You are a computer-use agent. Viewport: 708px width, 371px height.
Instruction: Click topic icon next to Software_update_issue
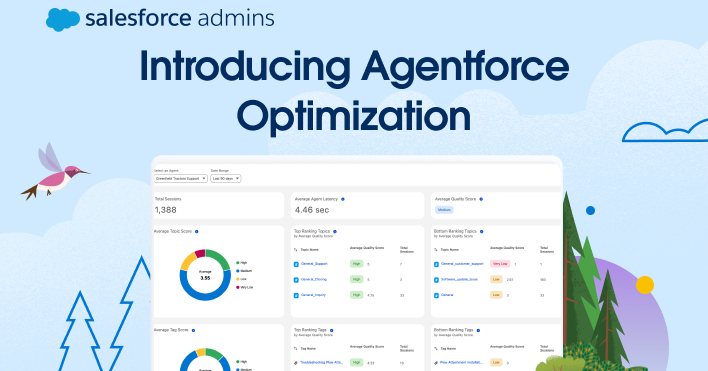(x=436, y=280)
